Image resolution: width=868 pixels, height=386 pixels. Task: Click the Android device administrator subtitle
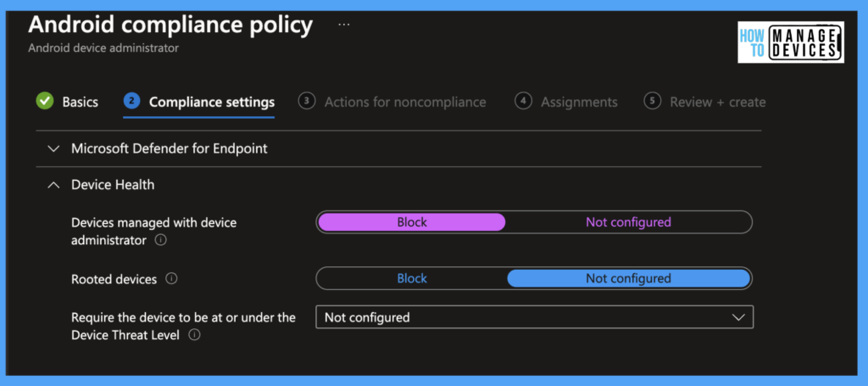tap(103, 48)
